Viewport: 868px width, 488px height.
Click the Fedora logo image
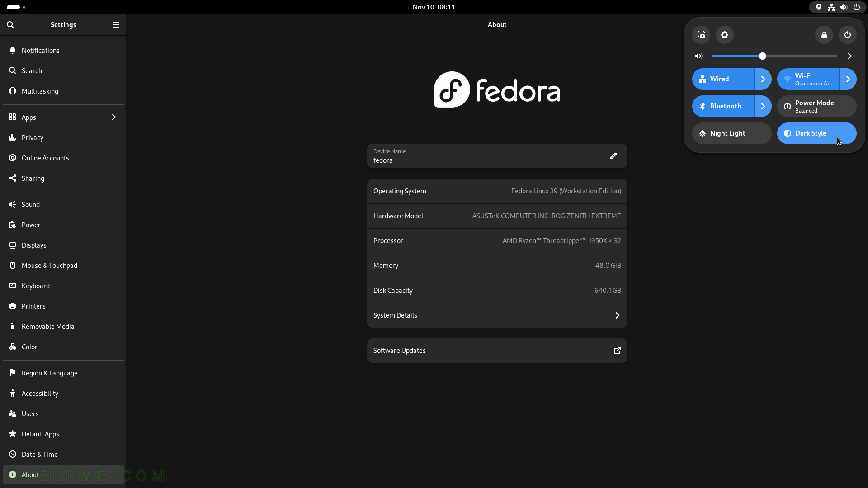click(x=497, y=89)
